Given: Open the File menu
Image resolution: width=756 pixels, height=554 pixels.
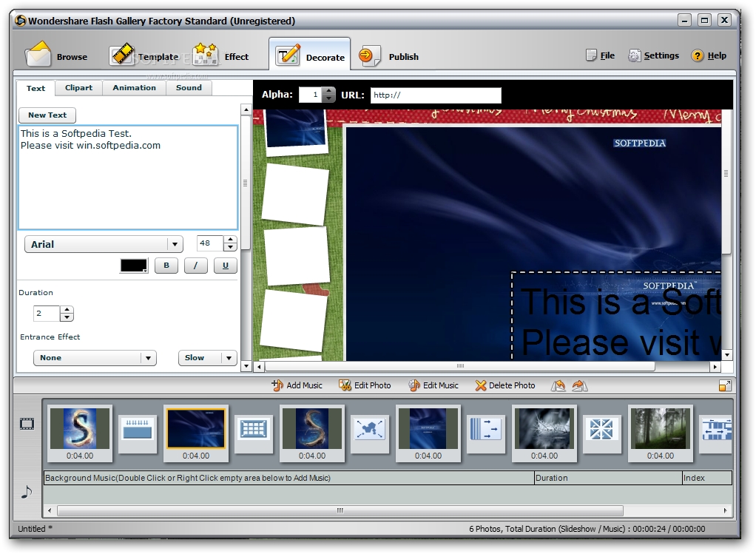Looking at the screenshot, I should point(601,55).
